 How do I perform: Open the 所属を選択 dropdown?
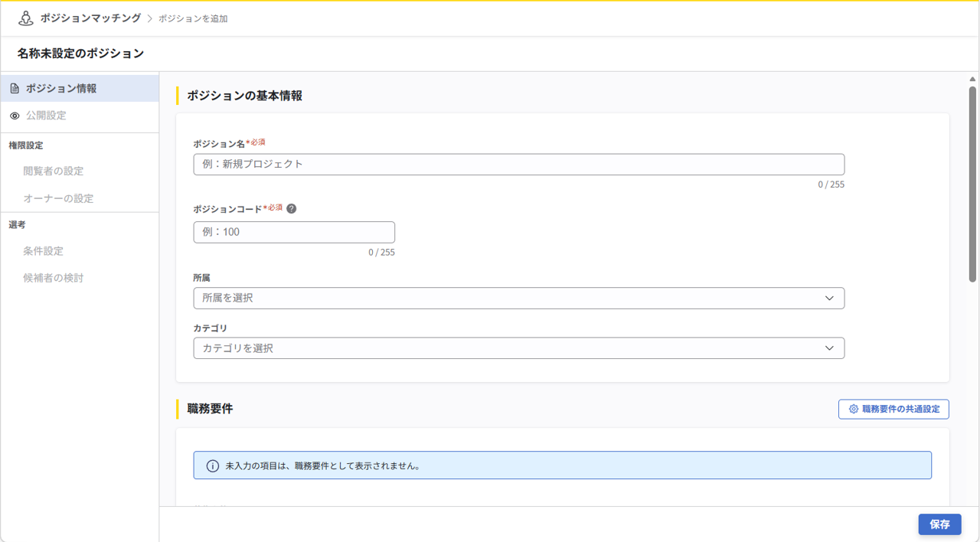click(519, 298)
